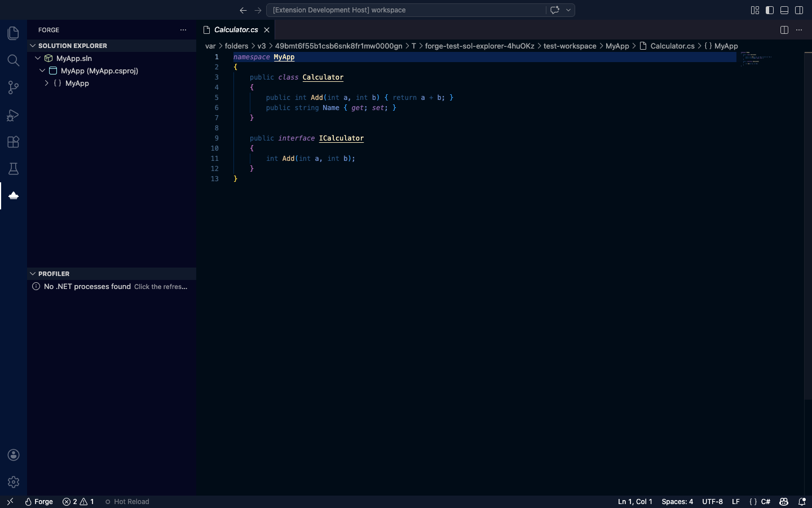Image resolution: width=812 pixels, height=508 pixels.
Task: Click the remote window status icon
Action: pyautogui.click(x=10, y=501)
